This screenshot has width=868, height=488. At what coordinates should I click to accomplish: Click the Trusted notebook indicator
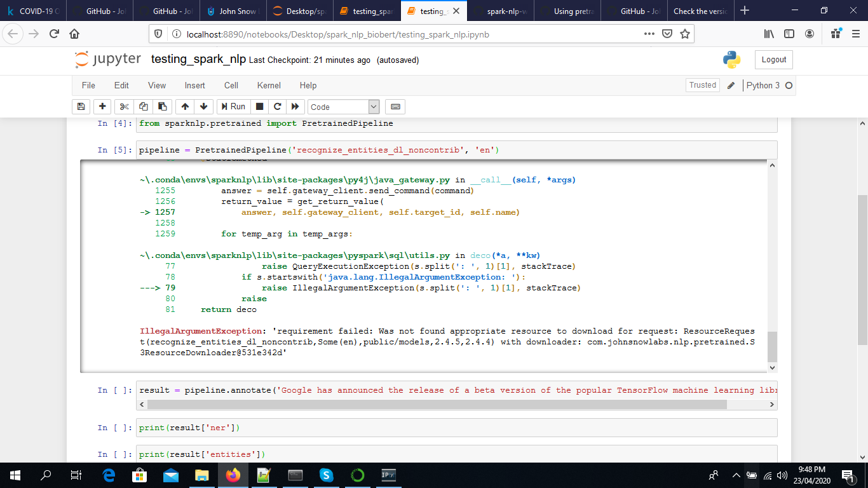point(703,85)
